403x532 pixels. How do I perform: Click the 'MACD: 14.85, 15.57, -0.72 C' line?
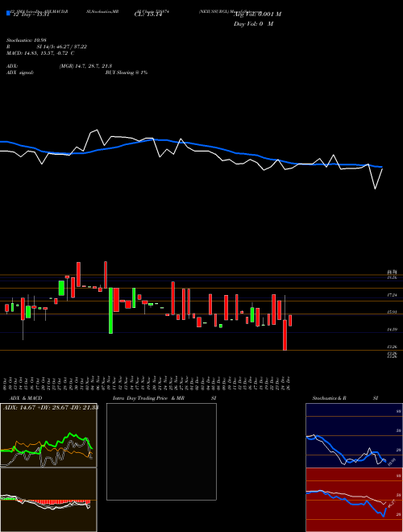click(40, 53)
